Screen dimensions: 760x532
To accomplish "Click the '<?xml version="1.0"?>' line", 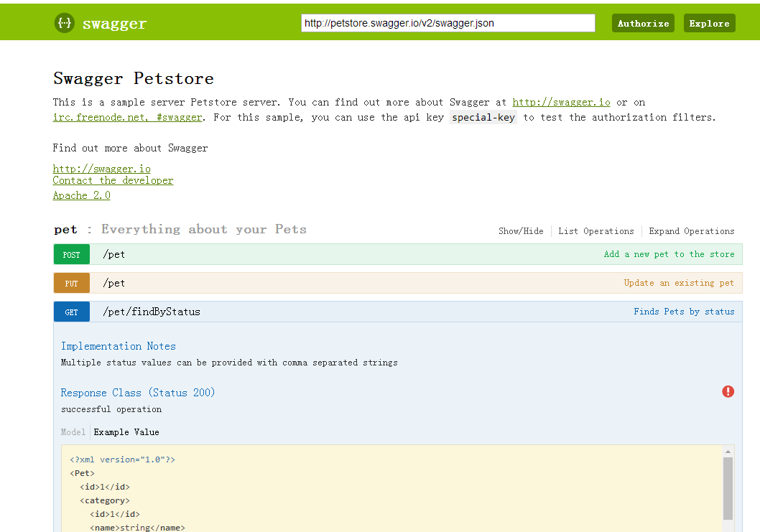I will [123, 459].
